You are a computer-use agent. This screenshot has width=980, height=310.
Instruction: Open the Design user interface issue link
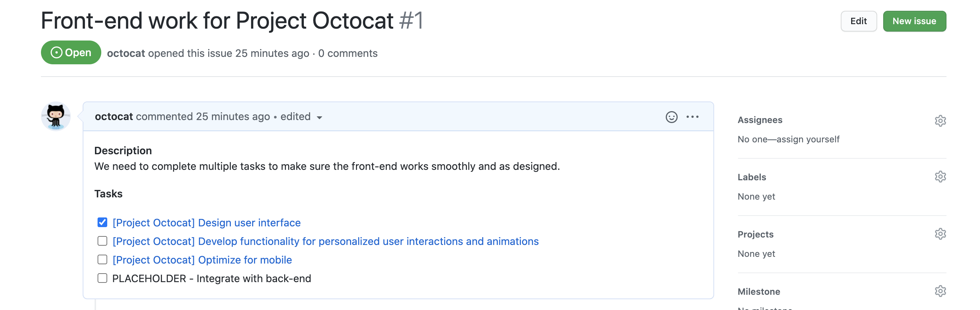(x=207, y=223)
